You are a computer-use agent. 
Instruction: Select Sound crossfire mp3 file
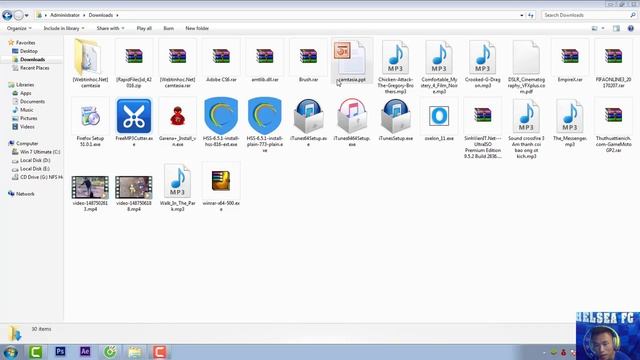click(526, 128)
